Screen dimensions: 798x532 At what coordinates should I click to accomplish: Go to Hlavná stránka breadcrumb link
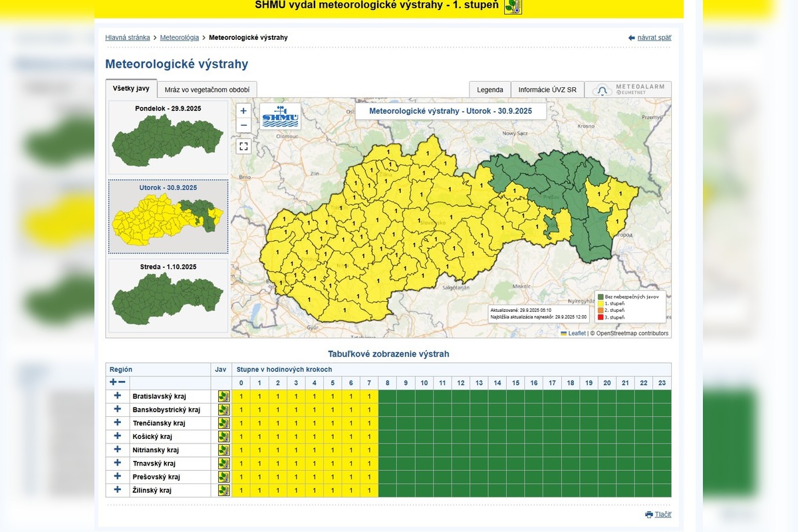coord(128,38)
